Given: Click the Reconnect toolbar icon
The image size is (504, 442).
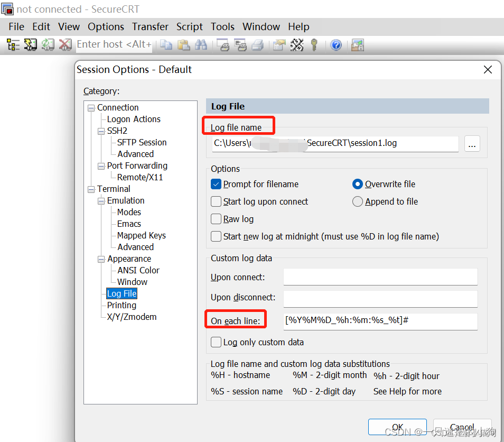Looking at the screenshot, I should 48,45.
